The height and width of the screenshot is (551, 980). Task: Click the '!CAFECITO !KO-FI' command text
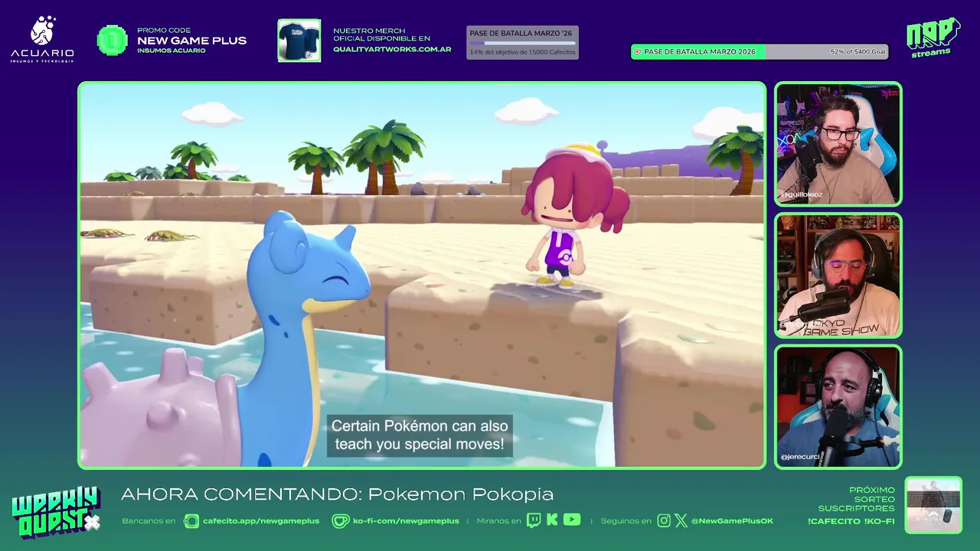851,521
